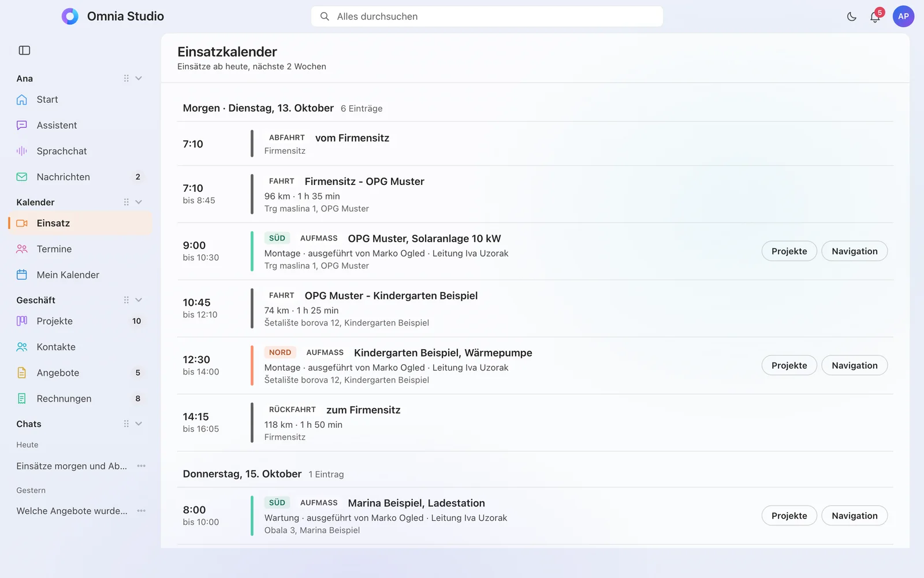Focus the 'Alles durchsuchen' search field
Image resolution: width=924 pixels, height=578 pixels.
point(487,16)
